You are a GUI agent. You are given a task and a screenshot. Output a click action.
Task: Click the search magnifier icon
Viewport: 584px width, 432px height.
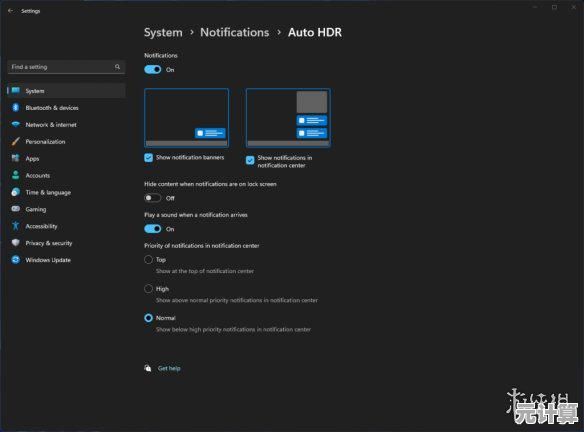(x=117, y=67)
